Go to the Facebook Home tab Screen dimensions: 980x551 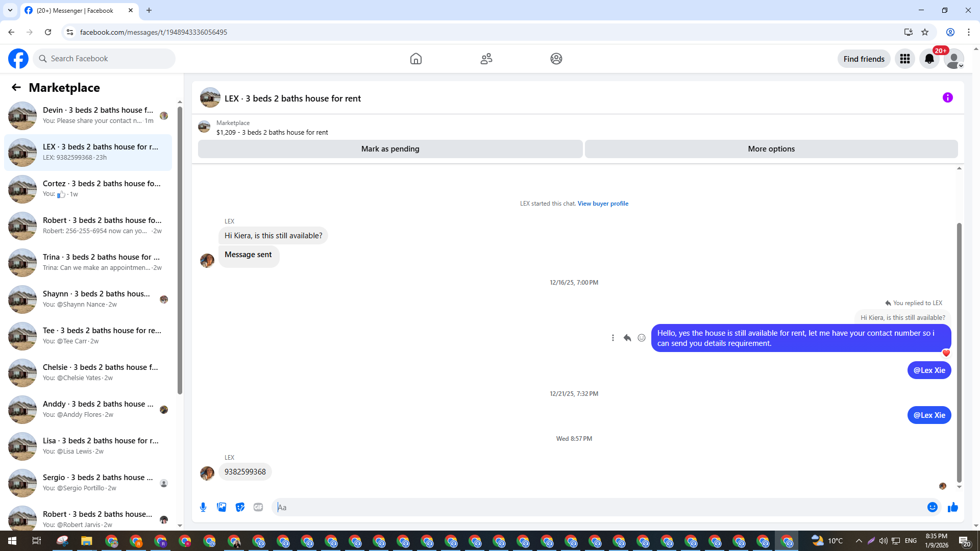pyautogui.click(x=415, y=59)
